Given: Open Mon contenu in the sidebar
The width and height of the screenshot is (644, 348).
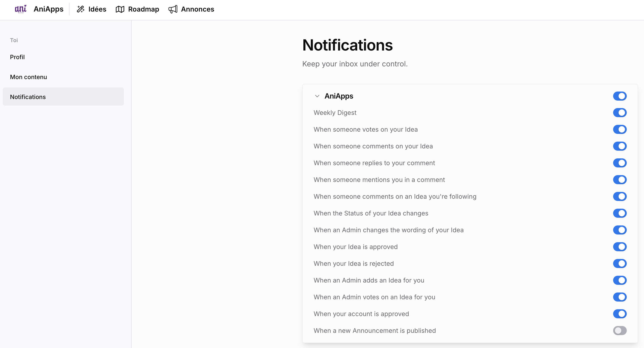Looking at the screenshot, I should click(29, 77).
